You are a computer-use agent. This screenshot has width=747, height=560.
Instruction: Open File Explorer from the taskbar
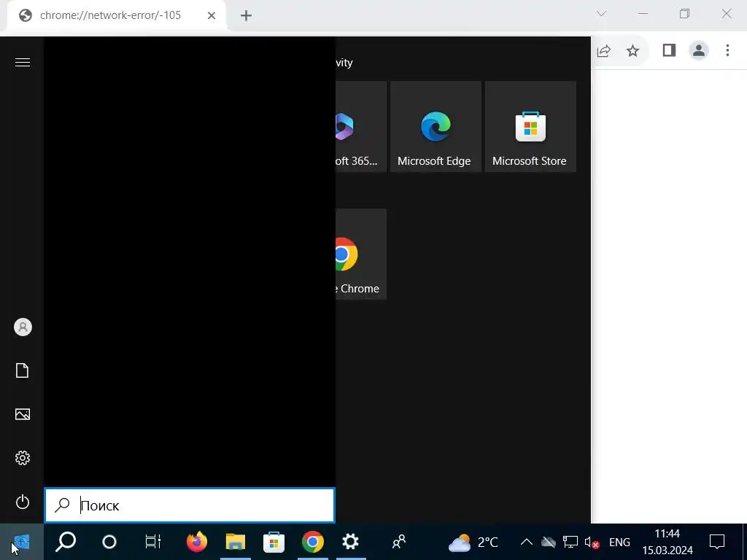click(236, 542)
